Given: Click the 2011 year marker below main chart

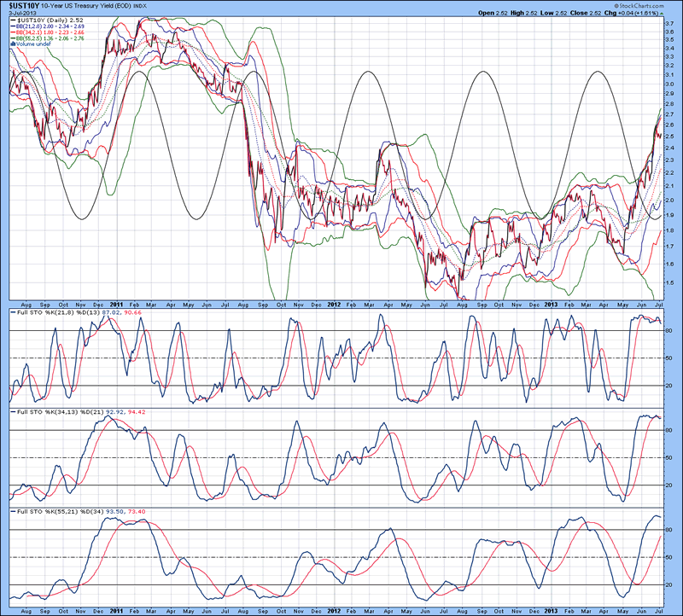Looking at the screenshot, I should click(118, 304).
